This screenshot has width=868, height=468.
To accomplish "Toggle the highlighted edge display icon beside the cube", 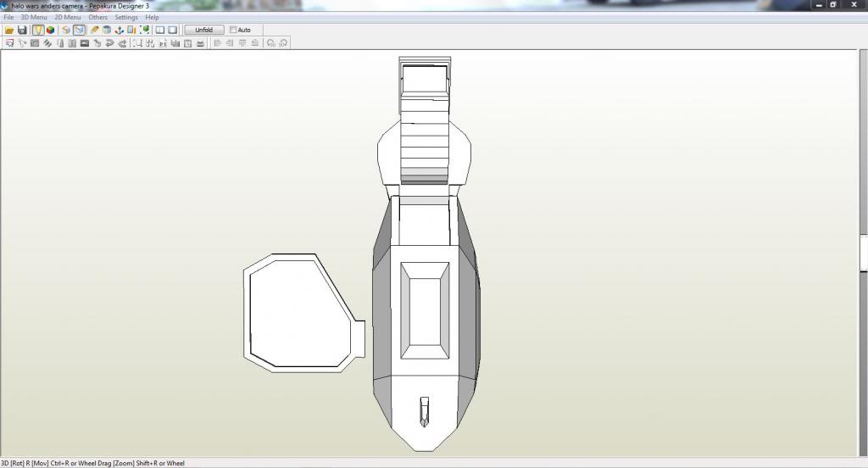I will point(79,30).
